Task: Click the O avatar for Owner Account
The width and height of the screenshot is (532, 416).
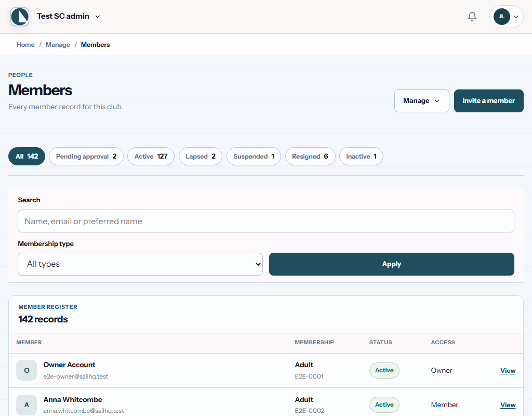Action: click(x=26, y=370)
